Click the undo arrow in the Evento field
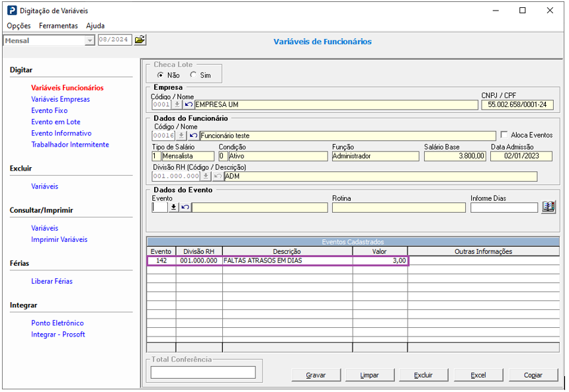The image size is (569, 392). tap(185, 208)
